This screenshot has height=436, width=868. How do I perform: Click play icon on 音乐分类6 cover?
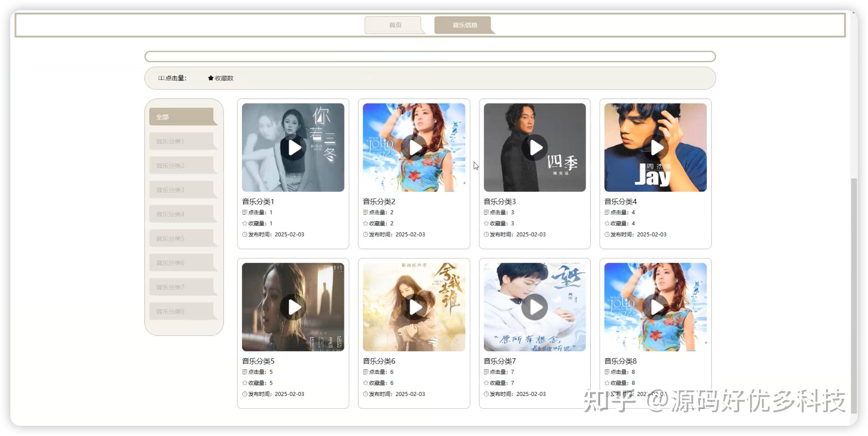pyautogui.click(x=414, y=307)
